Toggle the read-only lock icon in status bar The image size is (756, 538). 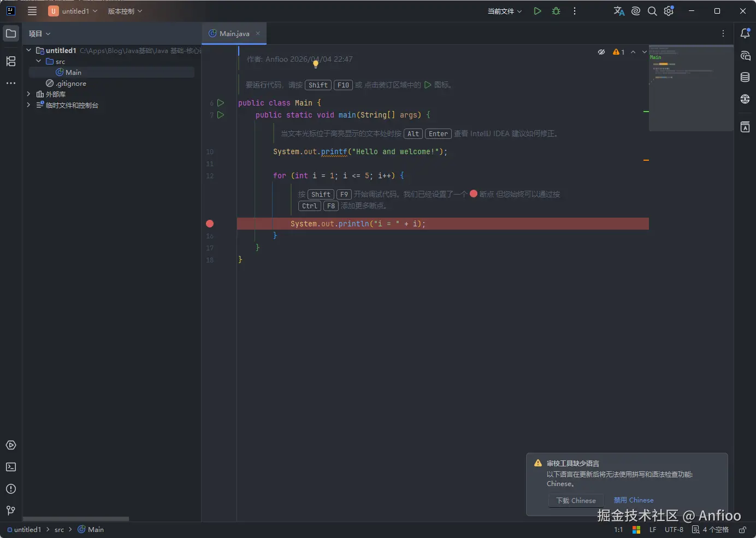coord(742,530)
